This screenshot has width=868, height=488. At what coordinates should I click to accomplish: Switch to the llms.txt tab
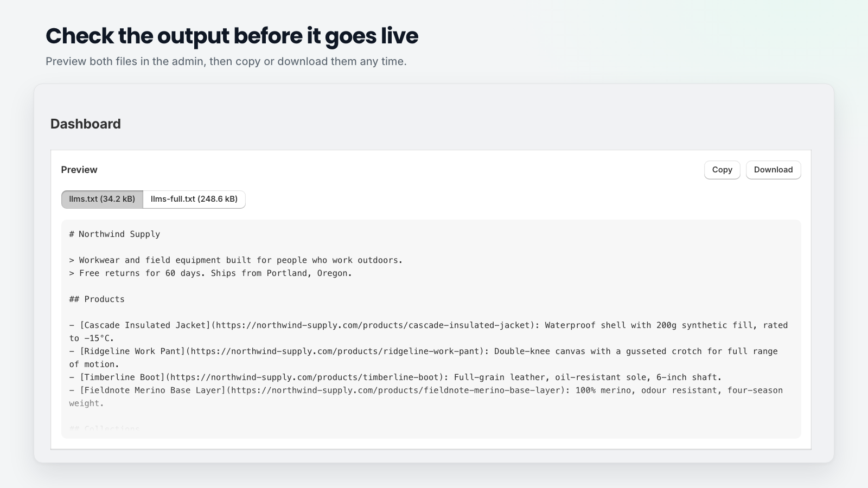click(x=102, y=199)
